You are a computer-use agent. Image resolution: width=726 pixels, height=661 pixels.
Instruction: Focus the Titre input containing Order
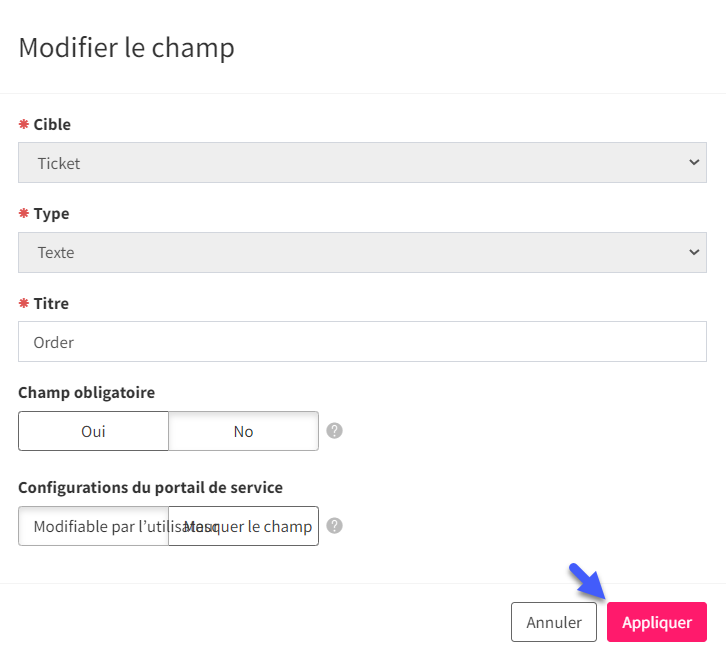pyautogui.click(x=363, y=342)
